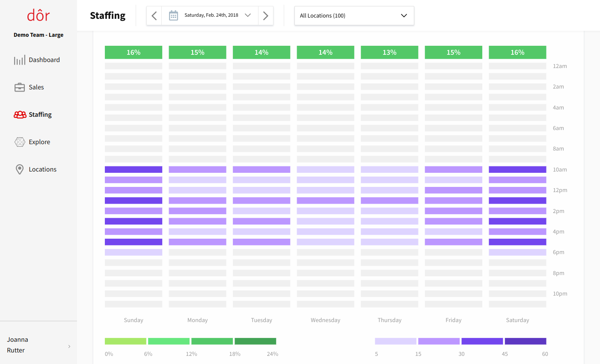Select the Sales briefcase icon
This screenshot has width=600, height=364.
pos(20,87)
